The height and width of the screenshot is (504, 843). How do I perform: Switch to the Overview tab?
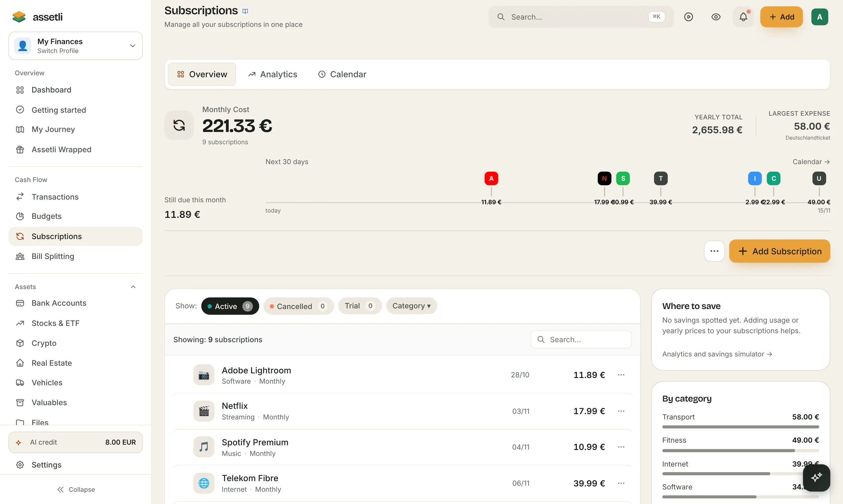tap(202, 74)
